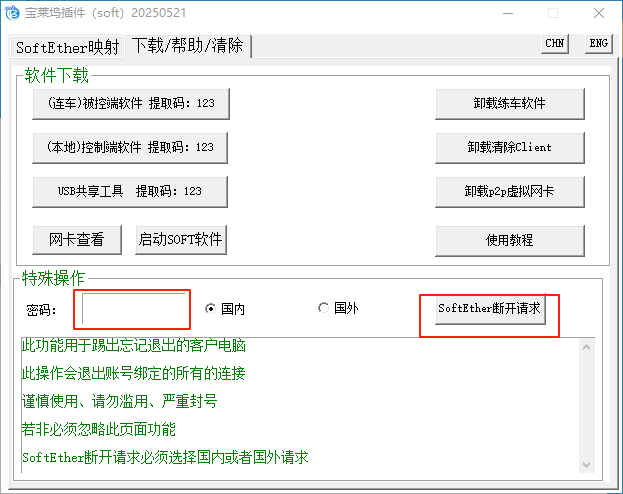
Task: Click the SoftEther断开请求 button
Action: [x=489, y=309]
